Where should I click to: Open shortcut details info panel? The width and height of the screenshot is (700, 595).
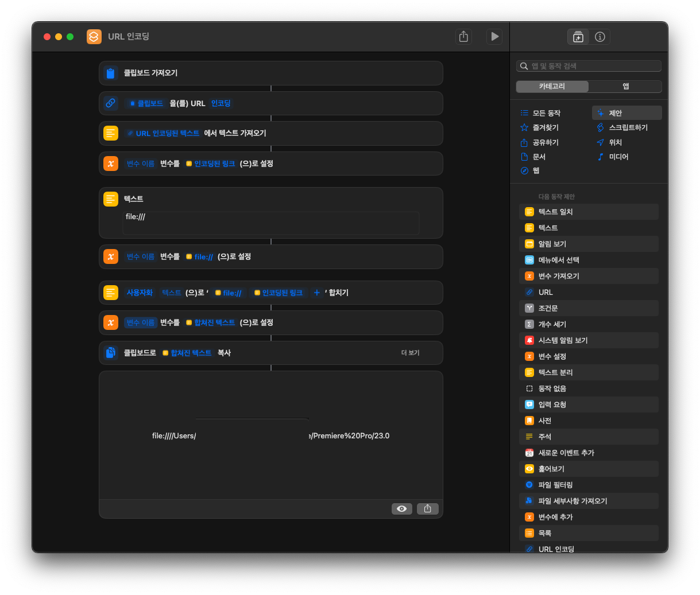pos(600,37)
